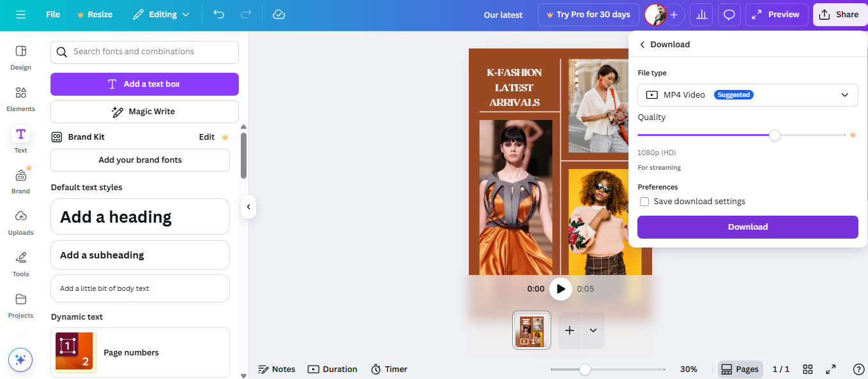The image size is (868, 379).
Task: Click the Brand Kit icon
Action: point(57,137)
